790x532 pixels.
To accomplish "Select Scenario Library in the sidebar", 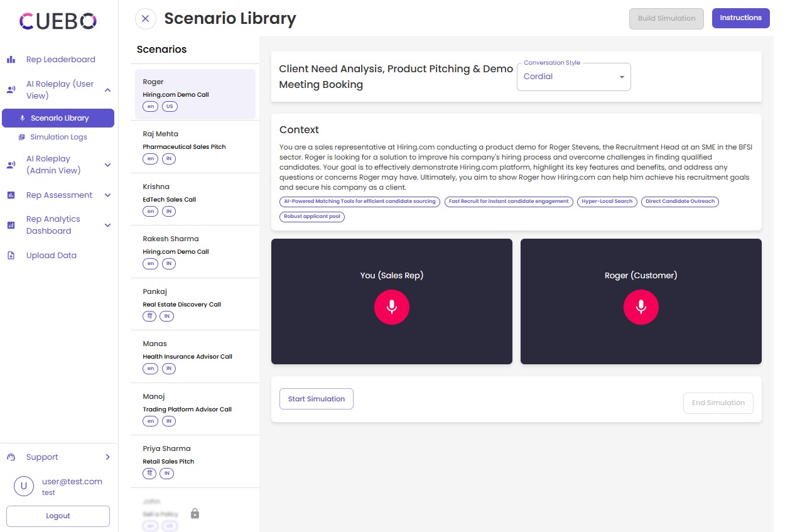I will (x=58, y=118).
